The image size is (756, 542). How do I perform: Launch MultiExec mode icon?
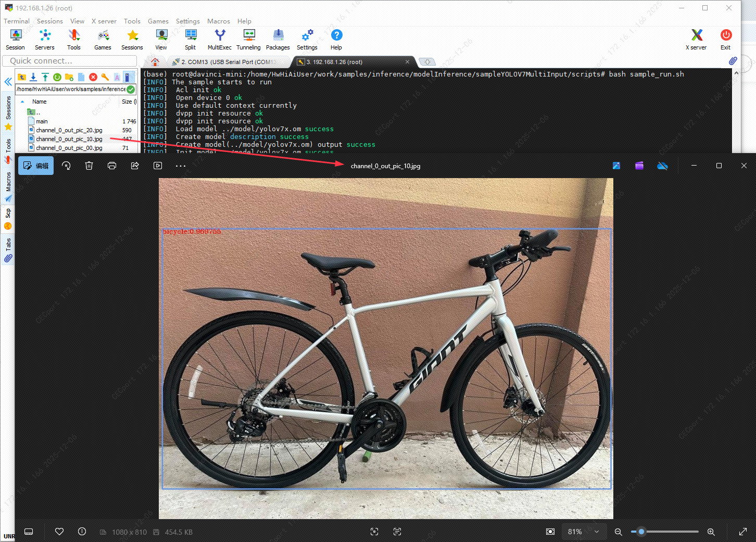click(x=220, y=40)
